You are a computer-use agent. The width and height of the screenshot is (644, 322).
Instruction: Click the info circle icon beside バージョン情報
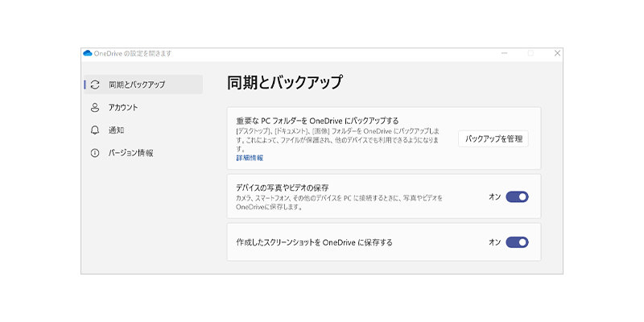95,153
